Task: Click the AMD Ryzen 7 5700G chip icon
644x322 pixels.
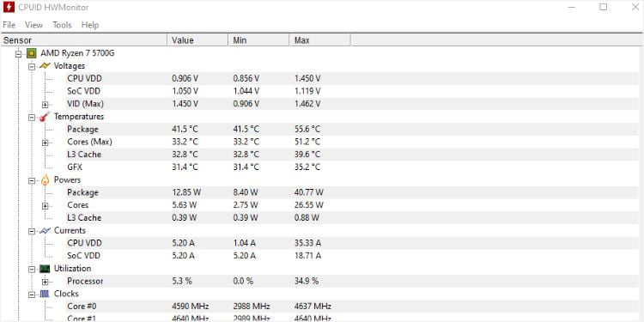Action: (31, 53)
